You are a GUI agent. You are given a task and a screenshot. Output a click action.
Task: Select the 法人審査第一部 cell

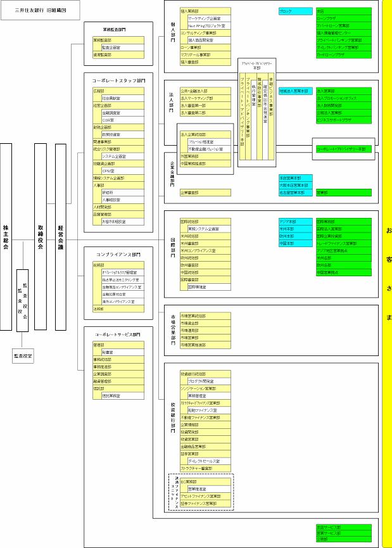205,106
